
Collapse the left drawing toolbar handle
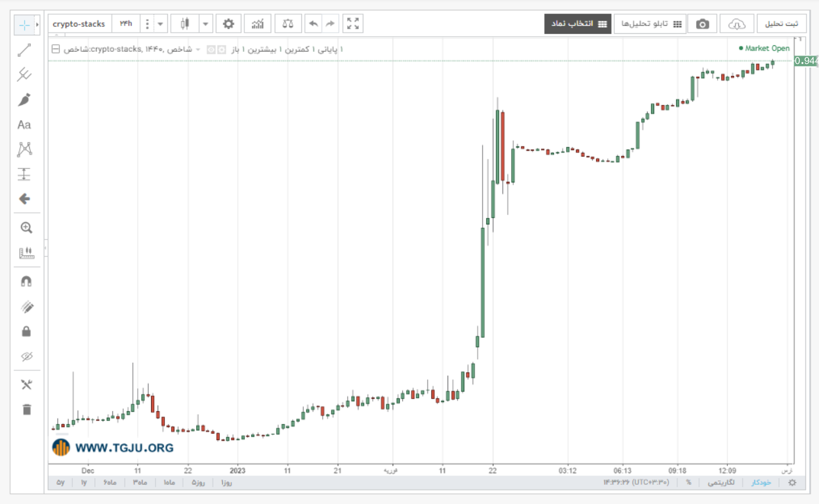(x=46, y=248)
